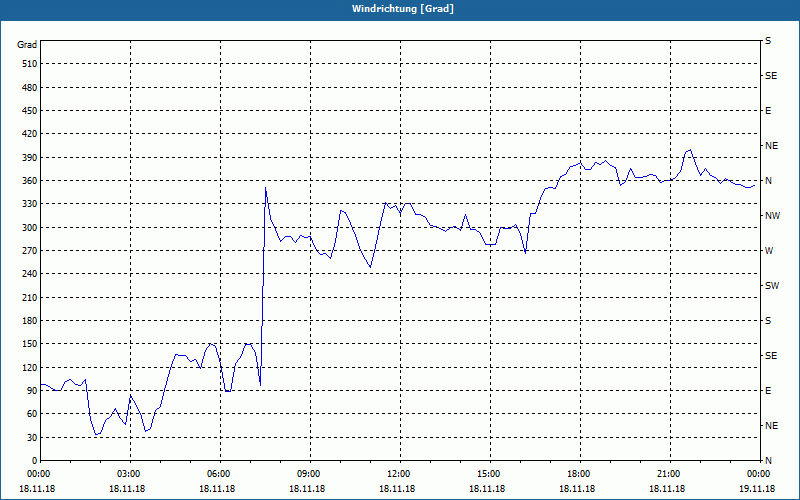Click the 'Grad' y-axis unit label
The image size is (800, 500).
click(x=27, y=45)
